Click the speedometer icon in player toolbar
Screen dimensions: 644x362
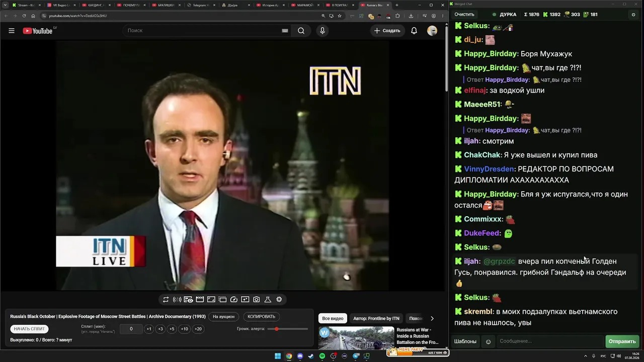[234, 300]
